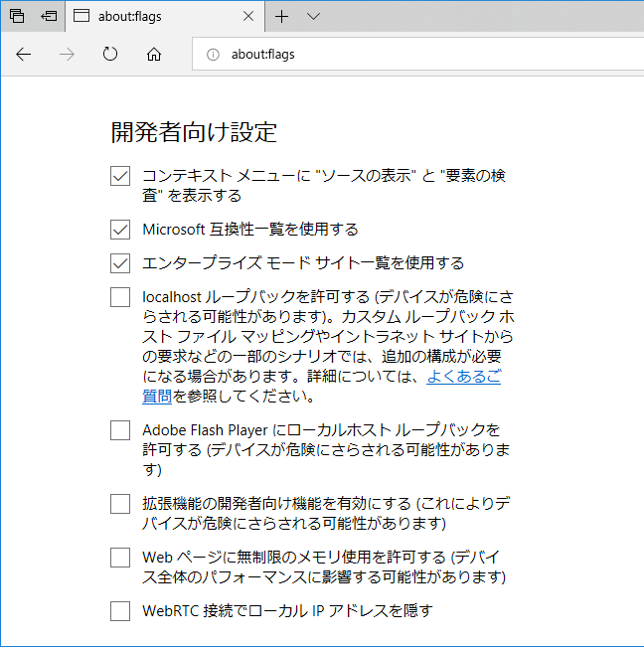644x647 pixels.
Task: Go back to the previous page
Action: [24, 55]
